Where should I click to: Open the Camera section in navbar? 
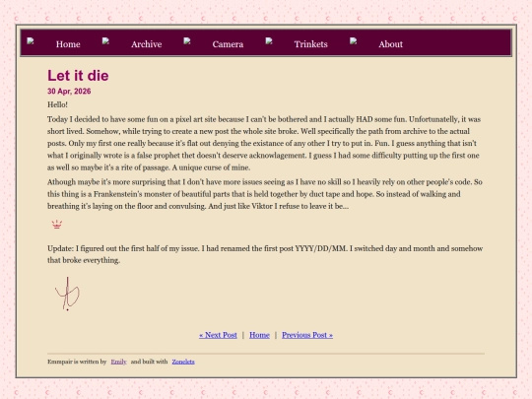point(228,44)
